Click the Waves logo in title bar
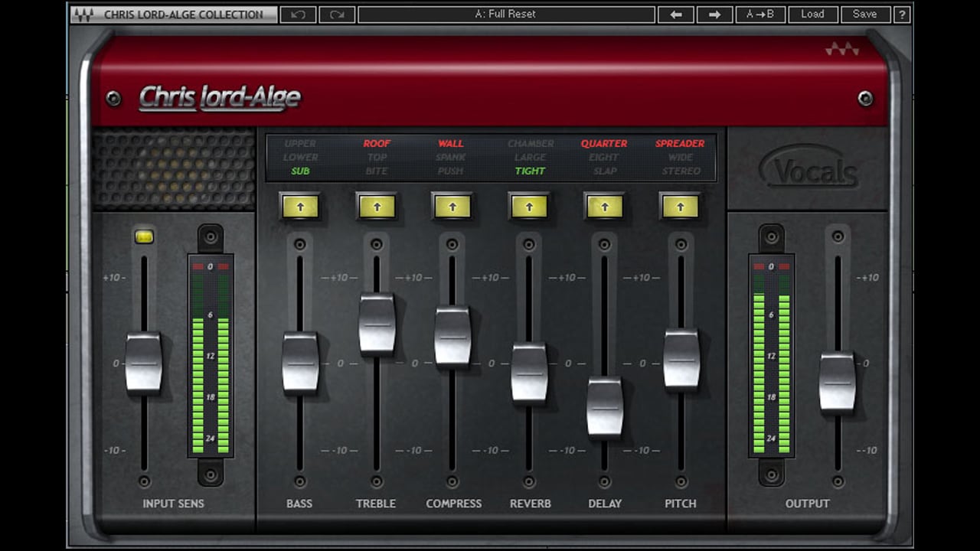 tap(83, 15)
